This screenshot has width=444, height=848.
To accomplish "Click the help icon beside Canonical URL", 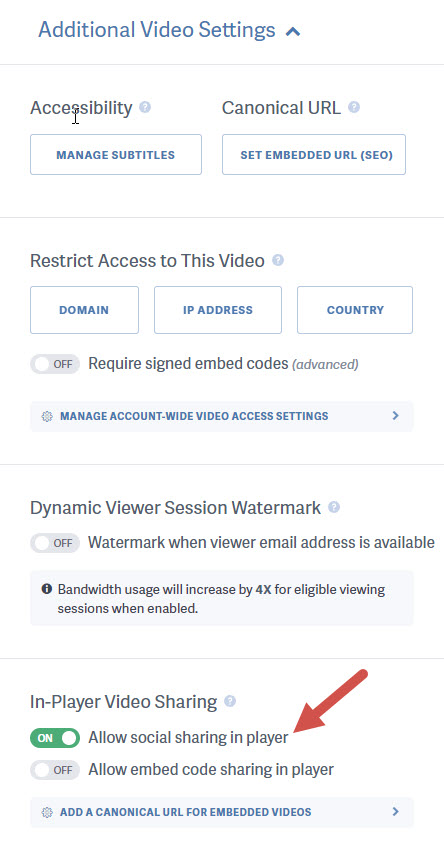I will pos(354,107).
